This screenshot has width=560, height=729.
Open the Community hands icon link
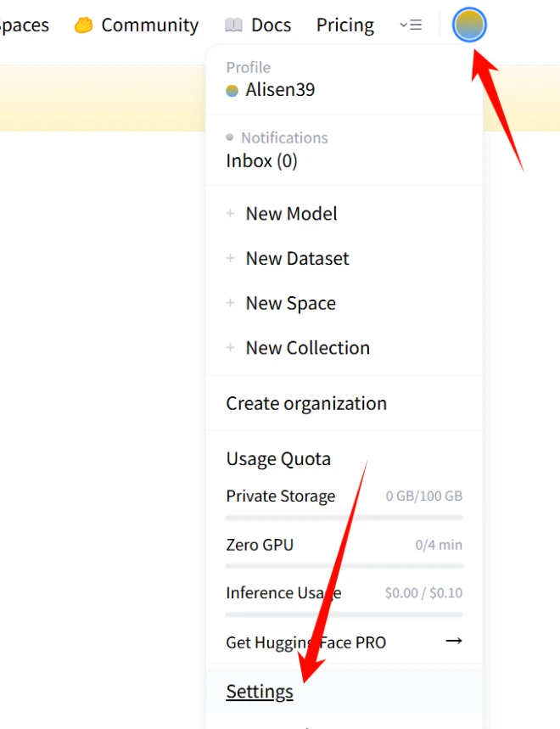pyautogui.click(x=83, y=25)
